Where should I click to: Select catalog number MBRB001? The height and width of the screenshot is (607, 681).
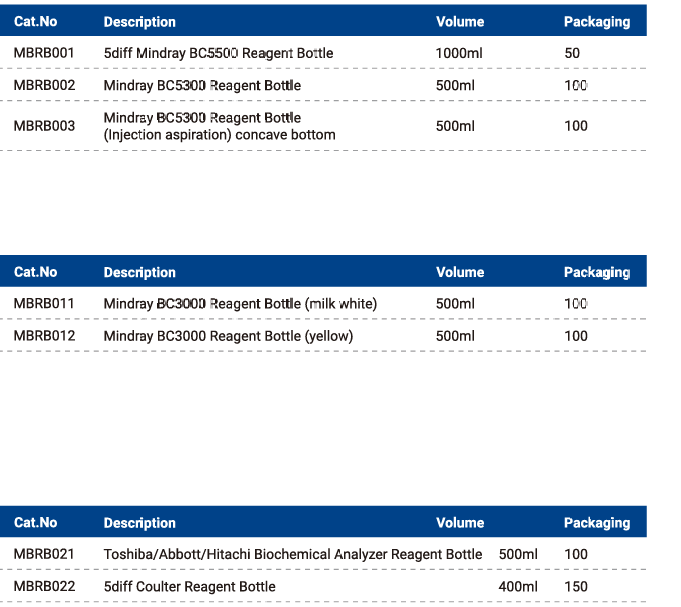(x=44, y=53)
